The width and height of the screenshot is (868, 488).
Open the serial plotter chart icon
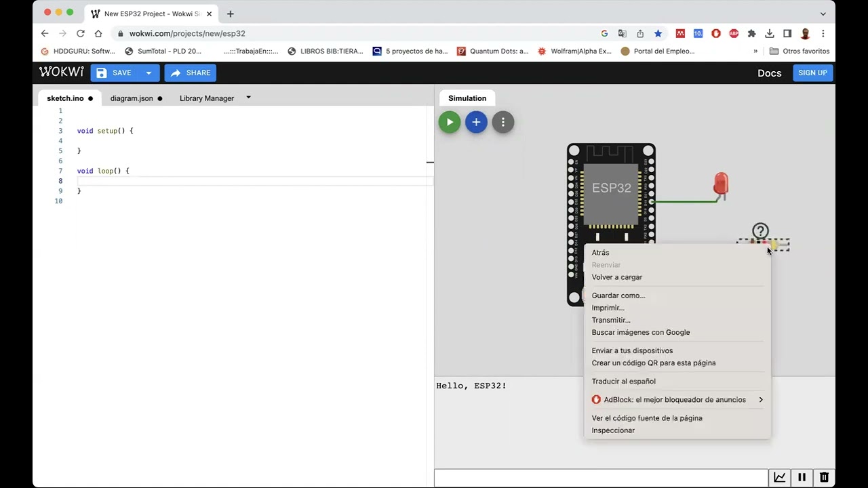click(780, 477)
